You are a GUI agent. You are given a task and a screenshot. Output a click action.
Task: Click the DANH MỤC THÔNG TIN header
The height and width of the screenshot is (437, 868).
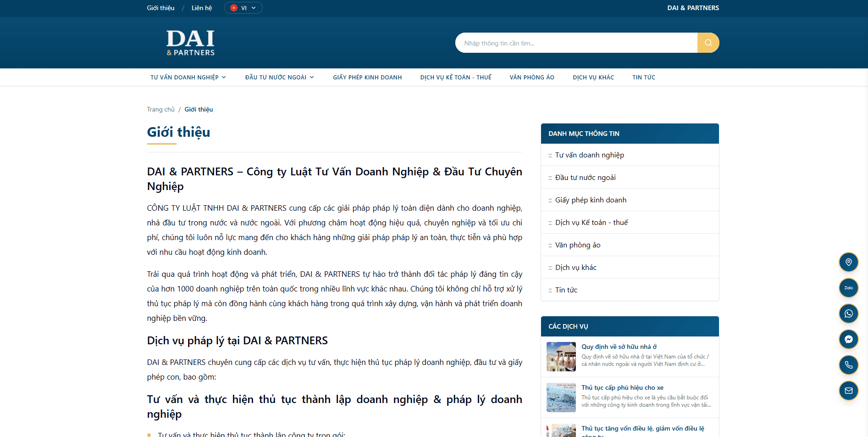[630, 134]
